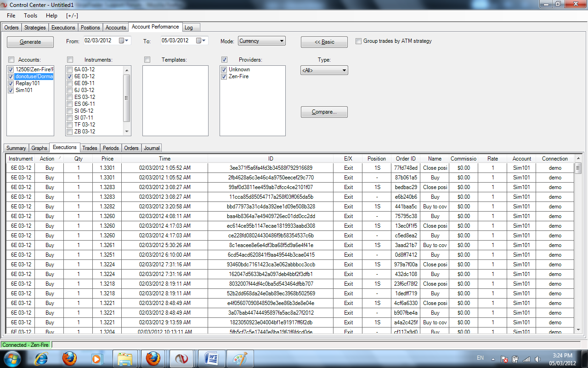Viewport: 588px width, 368px height.
Task: Check the 6A 03-12 instrument
Action: 70,69
